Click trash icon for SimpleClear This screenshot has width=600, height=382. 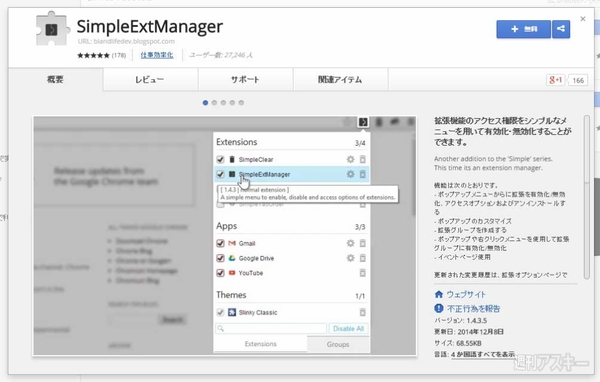[363, 159]
